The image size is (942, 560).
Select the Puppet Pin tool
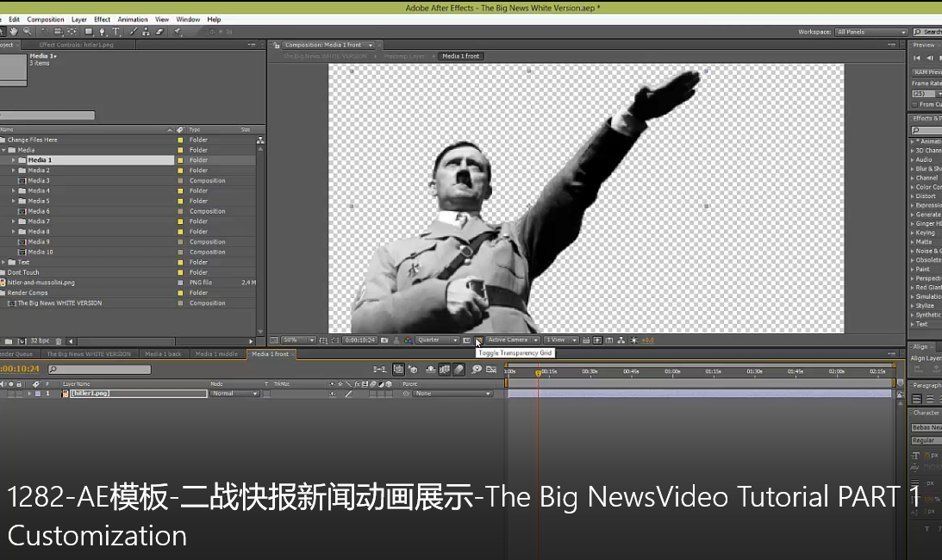click(x=178, y=31)
